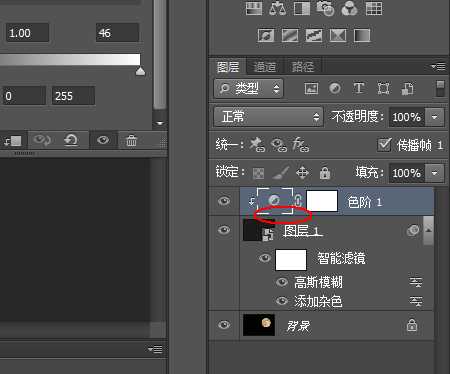Viewport: 450px width, 374px height.
Task: Lock all layer attributes
Action: point(325,173)
